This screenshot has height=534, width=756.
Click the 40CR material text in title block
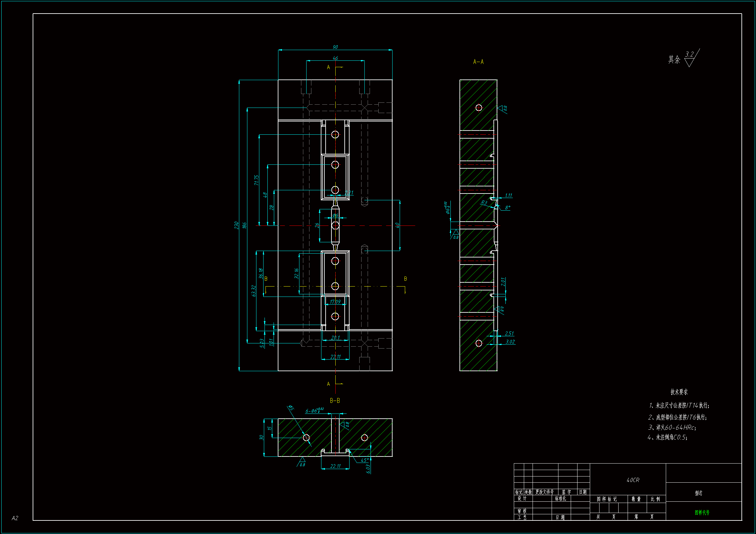tap(633, 480)
